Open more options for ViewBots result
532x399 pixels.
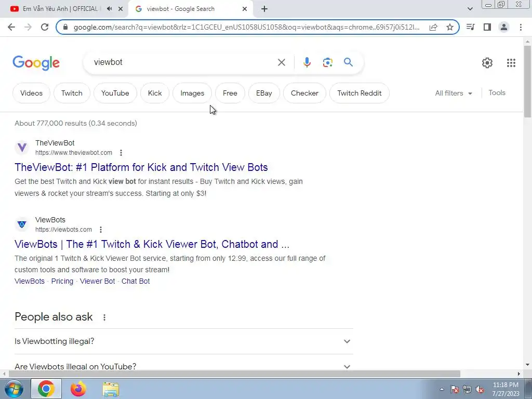[101, 230]
